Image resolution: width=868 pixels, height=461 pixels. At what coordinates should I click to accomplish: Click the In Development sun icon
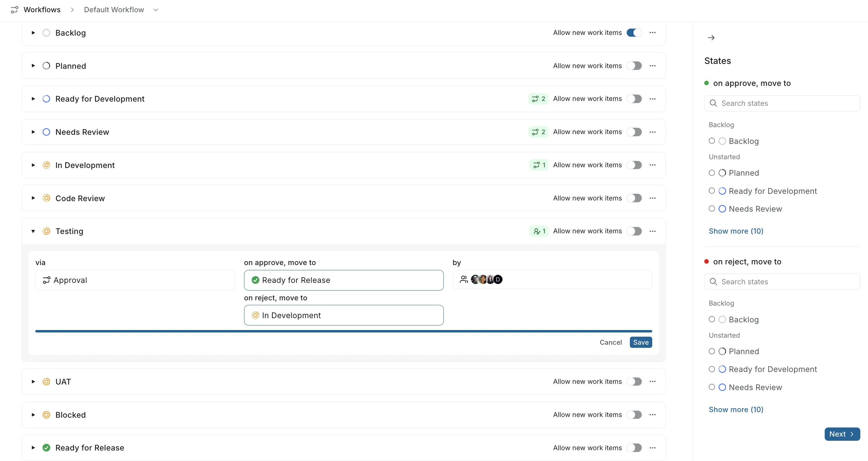(46, 165)
